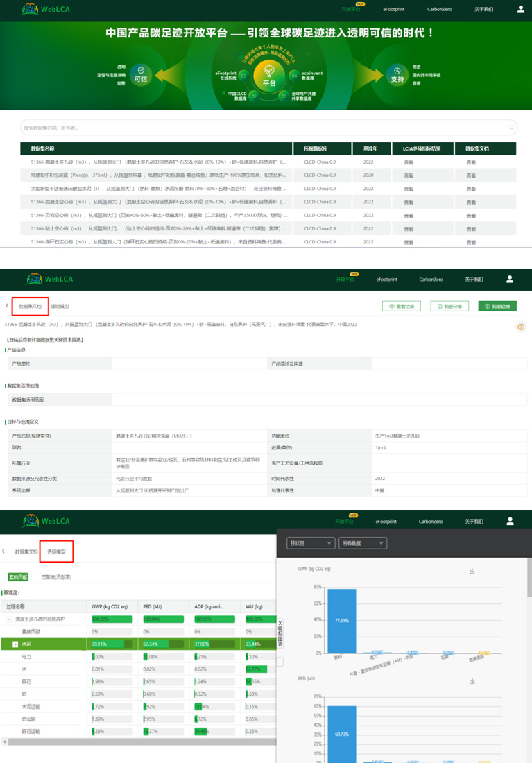Screen dimensions: 532x763
Task: Select the 04 ecoinvent 数据库 circle
Action: click(294, 76)
